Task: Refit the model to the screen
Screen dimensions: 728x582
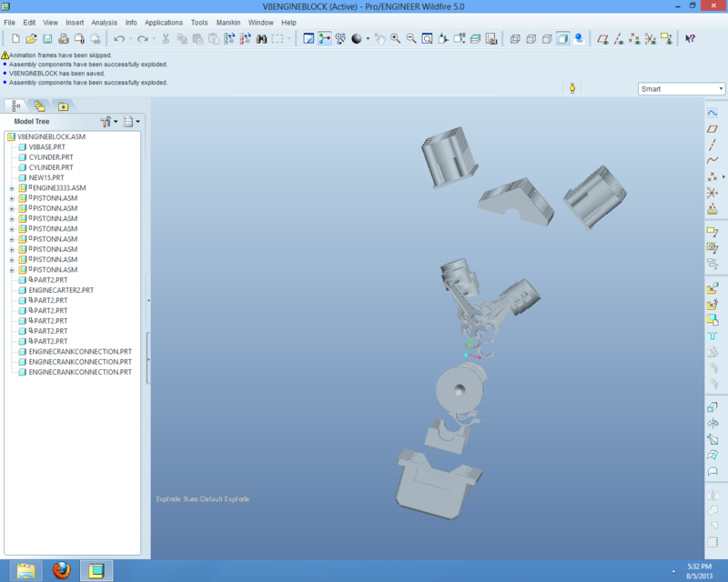Action: click(x=427, y=39)
